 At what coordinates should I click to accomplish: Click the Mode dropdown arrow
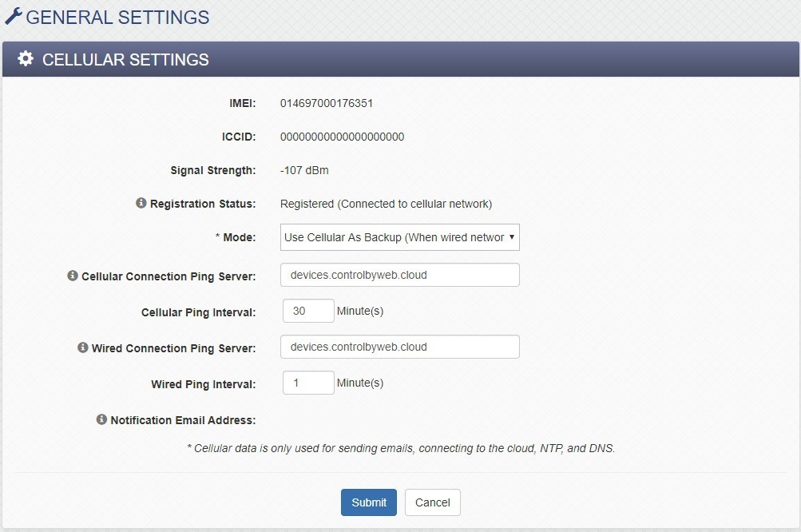pos(510,237)
